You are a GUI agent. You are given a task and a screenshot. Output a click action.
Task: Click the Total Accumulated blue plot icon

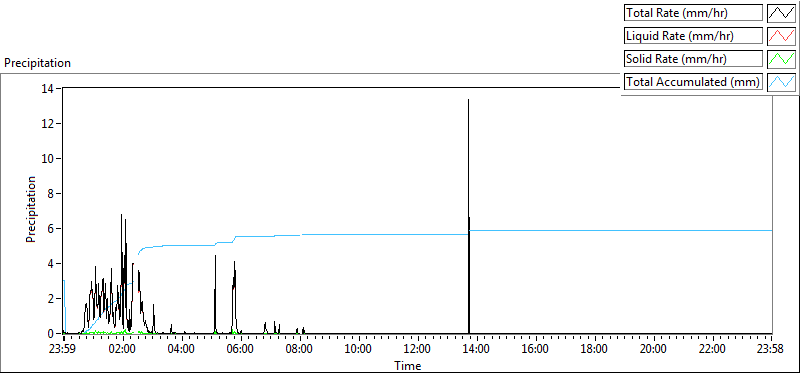point(782,81)
